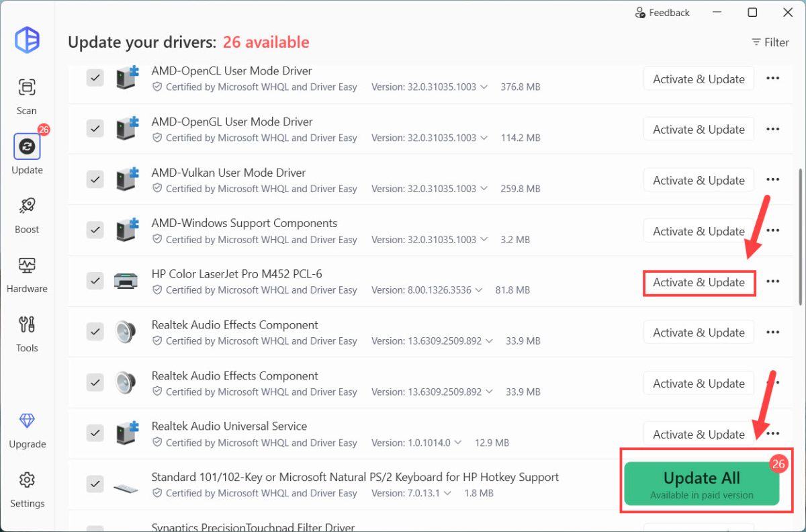The width and height of the screenshot is (806, 532).
Task: Open the Hardware monitor section
Action: [27, 274]
